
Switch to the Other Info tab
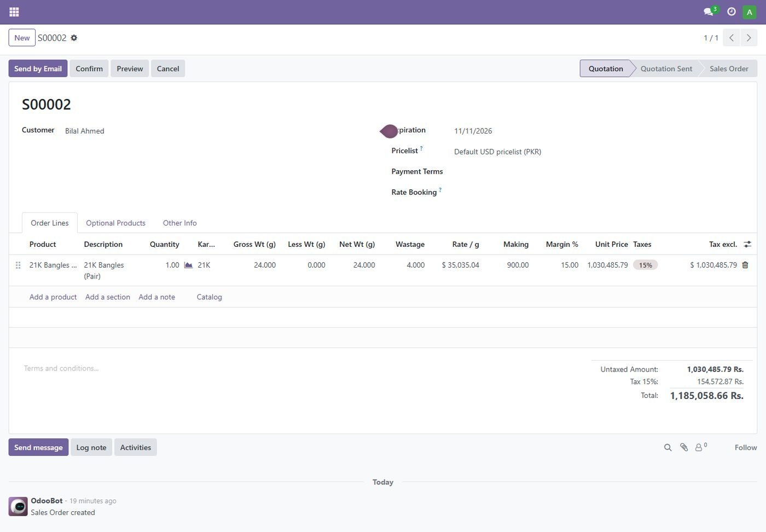(x=179, y=223)
